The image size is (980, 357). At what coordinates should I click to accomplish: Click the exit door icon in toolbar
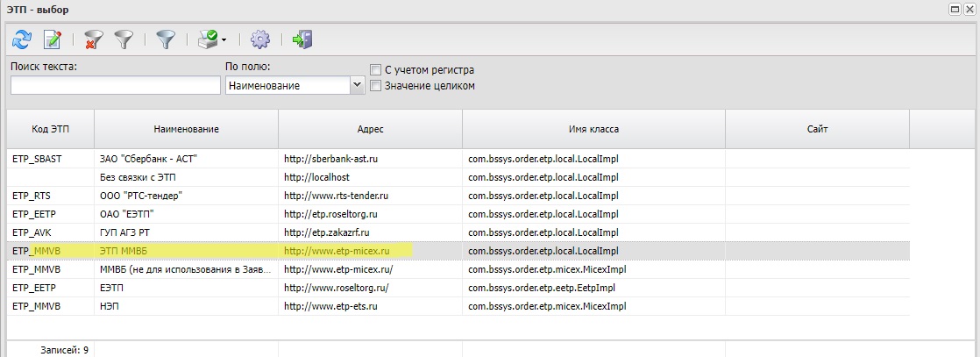302,39
